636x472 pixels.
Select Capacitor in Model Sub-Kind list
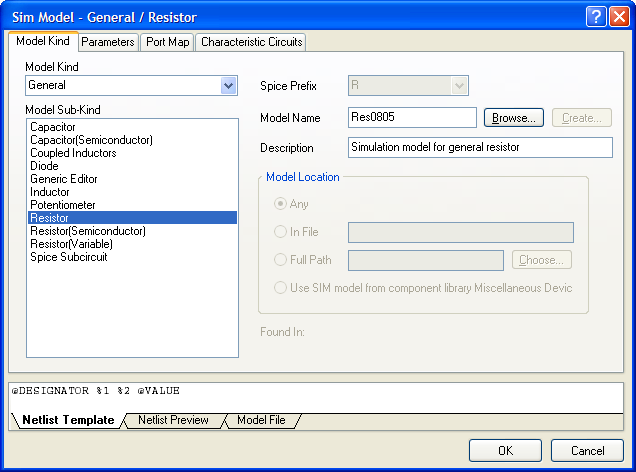pos(53,127)
